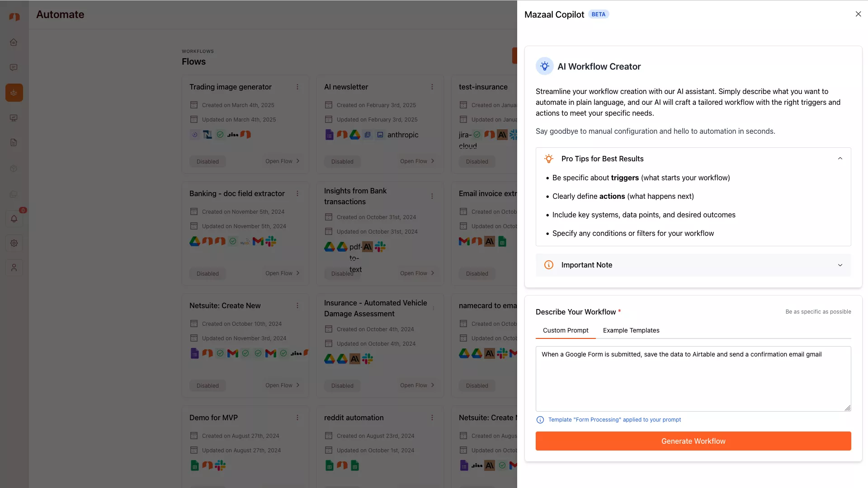The width and height of the screenshot is (868, 488).
Task: Close the Mazaal Copilot panel
Action: point(858,14)
